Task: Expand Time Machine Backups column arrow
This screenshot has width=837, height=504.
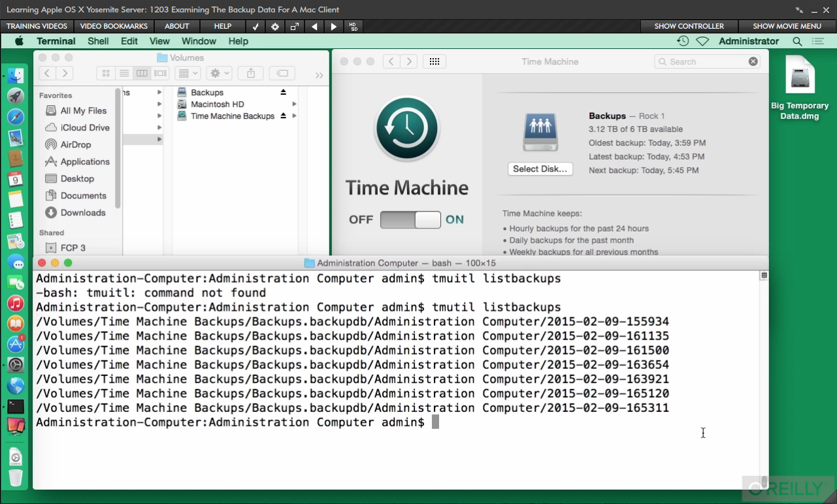Action: 295,116
